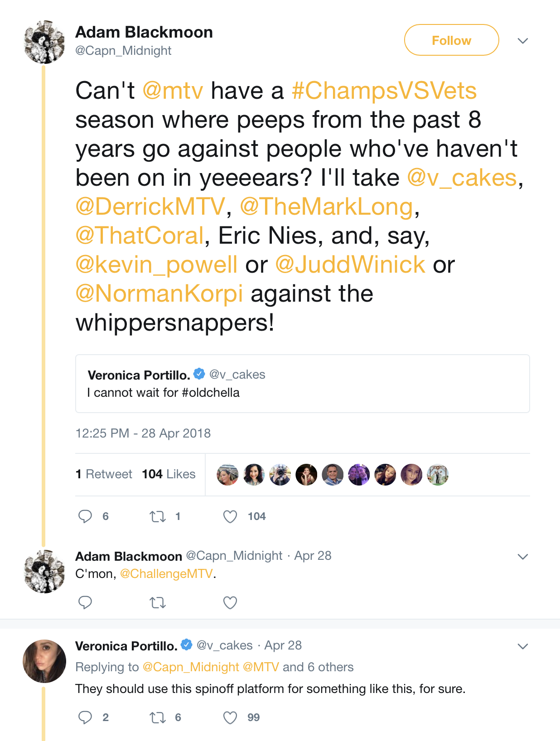View the 104 Likes list

[x=169, y=474]
